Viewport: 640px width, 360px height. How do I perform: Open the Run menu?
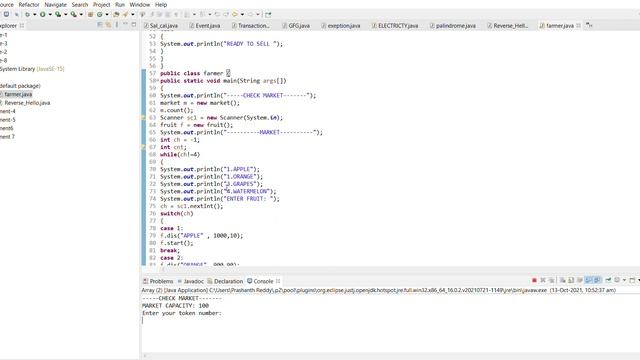click(120, 4)
